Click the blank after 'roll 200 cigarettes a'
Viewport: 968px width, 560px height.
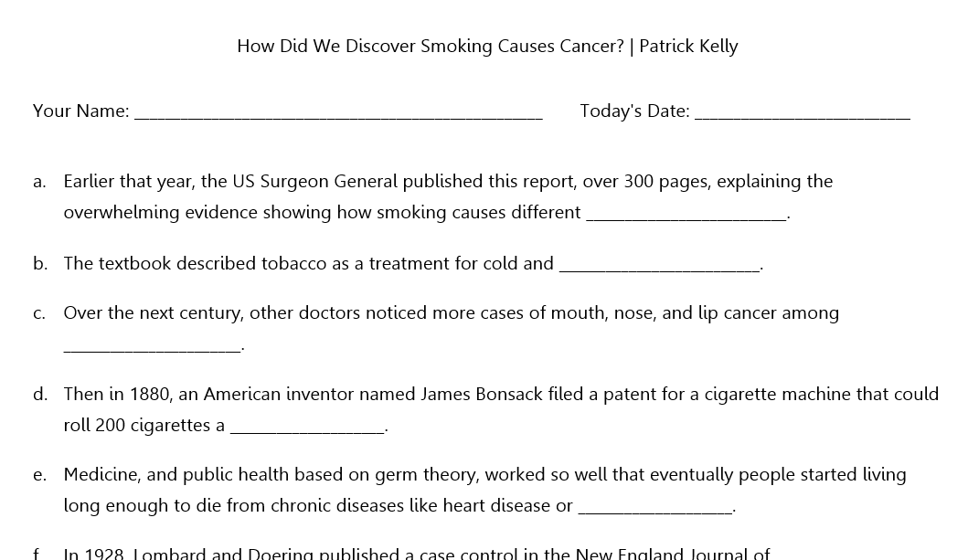pyautogui.click(x=307, y=427)
